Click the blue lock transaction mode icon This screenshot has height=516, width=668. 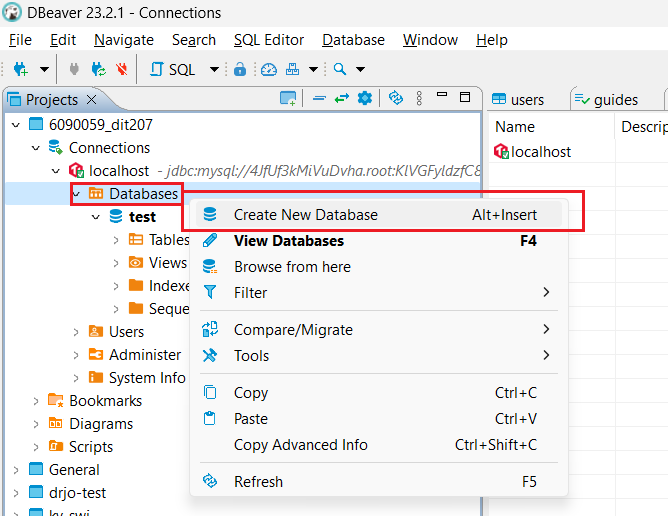240,69
